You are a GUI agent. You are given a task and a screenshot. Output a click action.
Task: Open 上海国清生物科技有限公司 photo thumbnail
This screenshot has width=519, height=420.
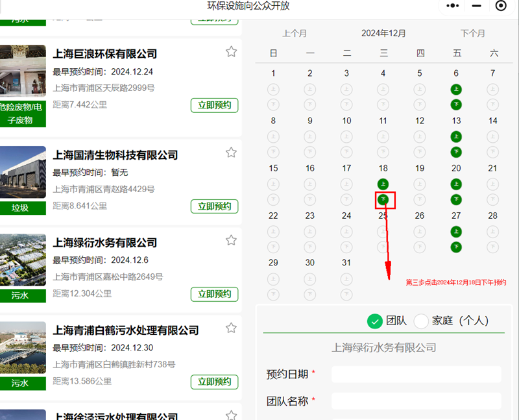(x=23, y=172)
